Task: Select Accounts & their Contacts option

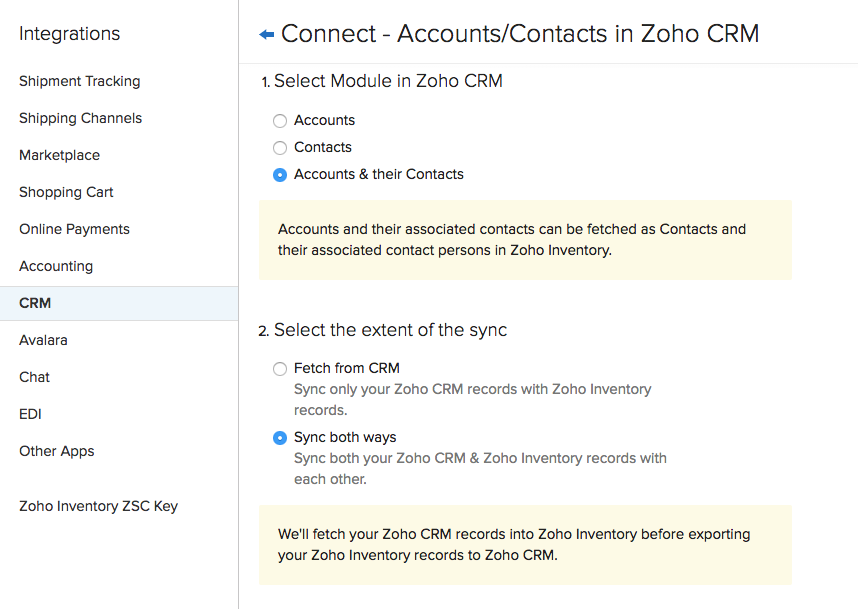Action: [280, 175]
